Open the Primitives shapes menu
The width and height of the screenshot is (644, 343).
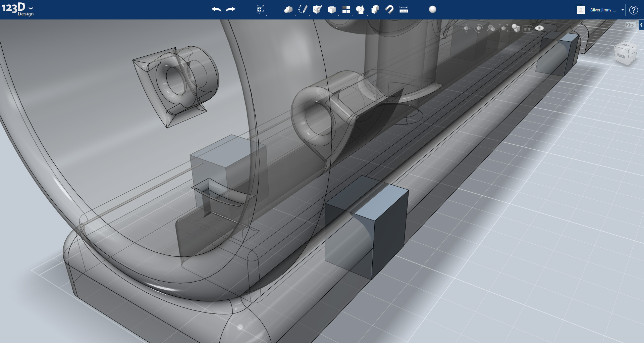[288, 10]
